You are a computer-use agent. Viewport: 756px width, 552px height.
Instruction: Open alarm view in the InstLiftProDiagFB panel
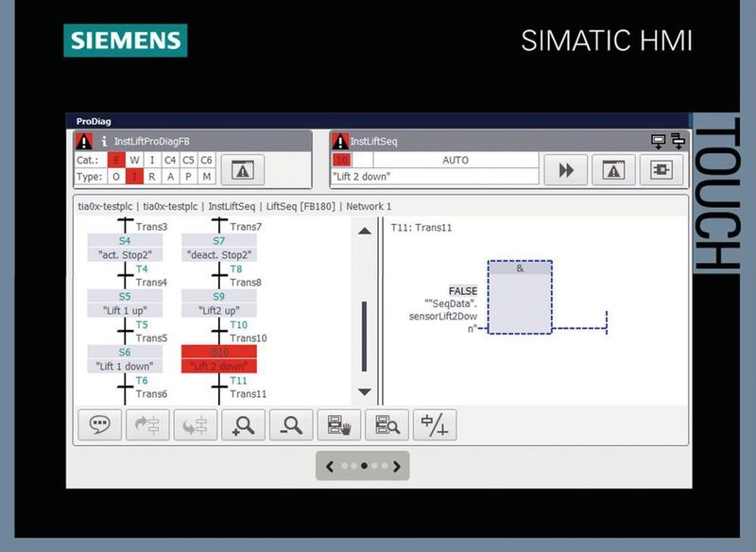click(243, 170)
